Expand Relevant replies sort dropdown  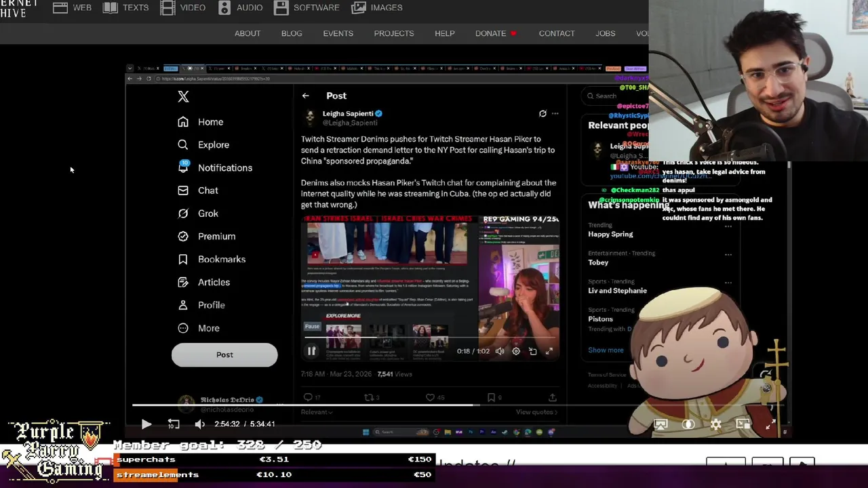point(317,412)
